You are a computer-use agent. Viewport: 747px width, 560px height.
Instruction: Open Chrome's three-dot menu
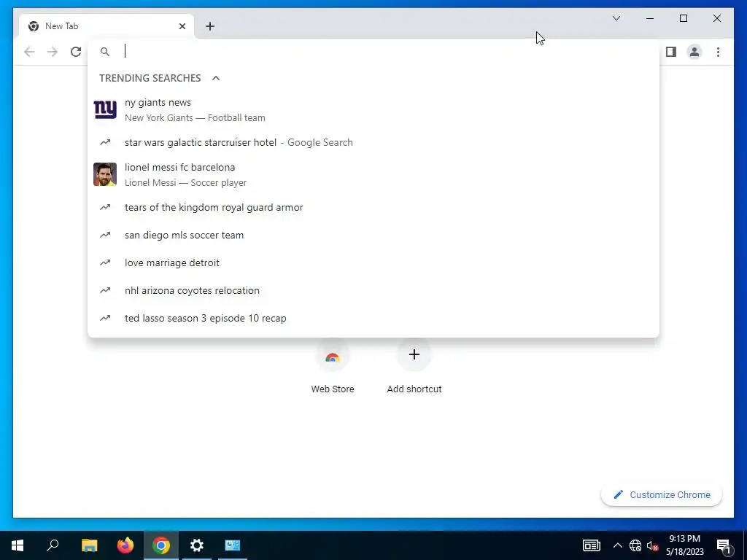coord(718,52)
